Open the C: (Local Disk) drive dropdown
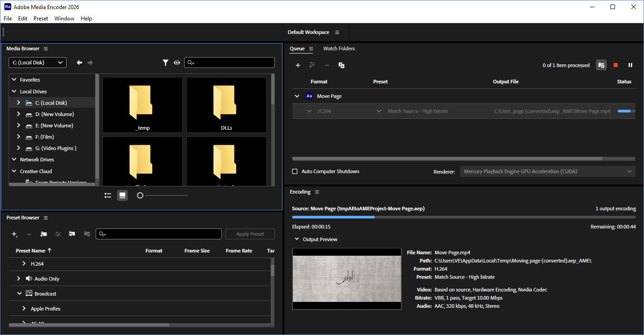Image resolution: width=644 pixels, height=335 pixels. point(38,63)
